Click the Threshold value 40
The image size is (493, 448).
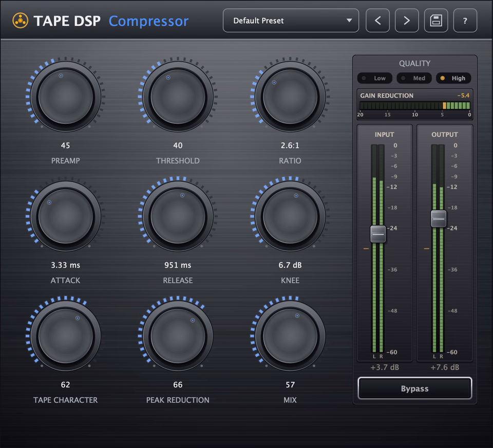point(178,145)
